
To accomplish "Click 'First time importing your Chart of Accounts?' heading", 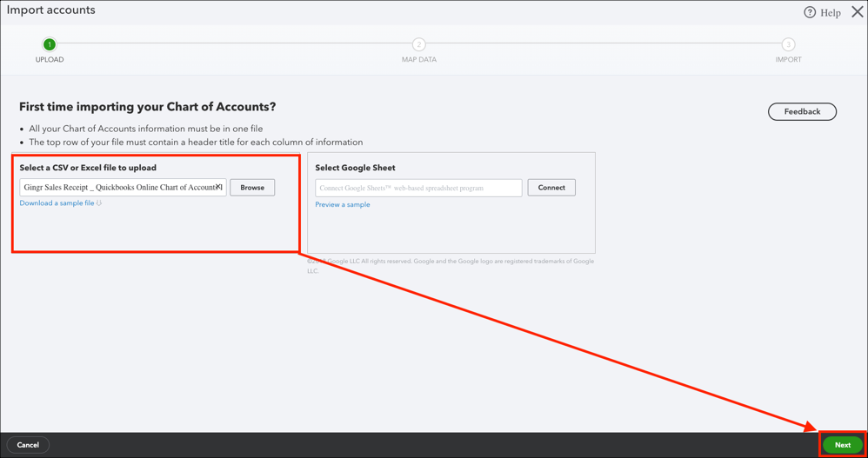I will [x=147, y=107].
